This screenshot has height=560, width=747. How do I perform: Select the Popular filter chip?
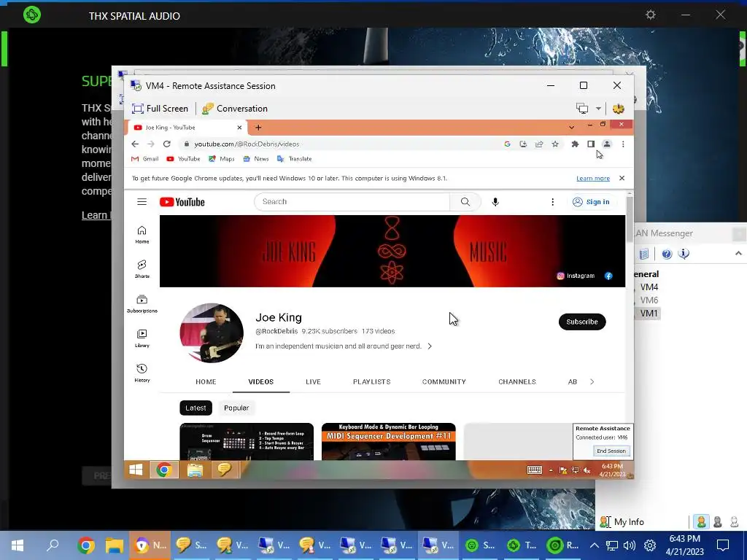(x=236, y=408)
